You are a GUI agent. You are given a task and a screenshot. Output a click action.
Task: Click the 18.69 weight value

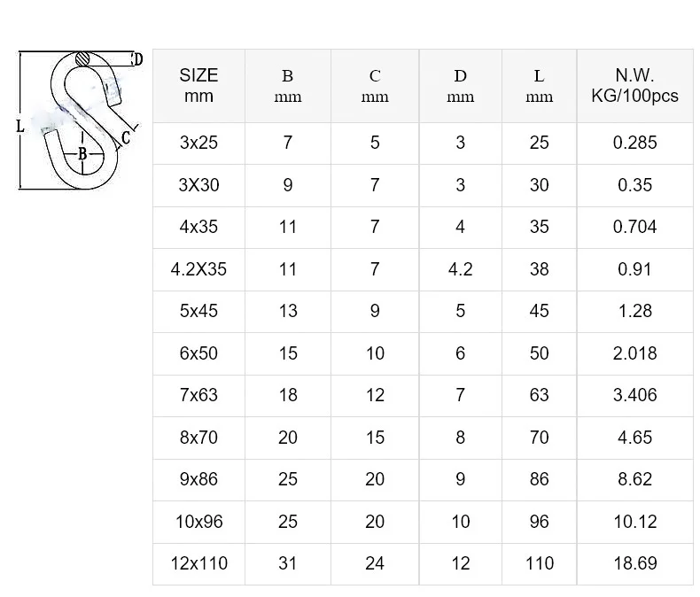[x=634, y=563]
